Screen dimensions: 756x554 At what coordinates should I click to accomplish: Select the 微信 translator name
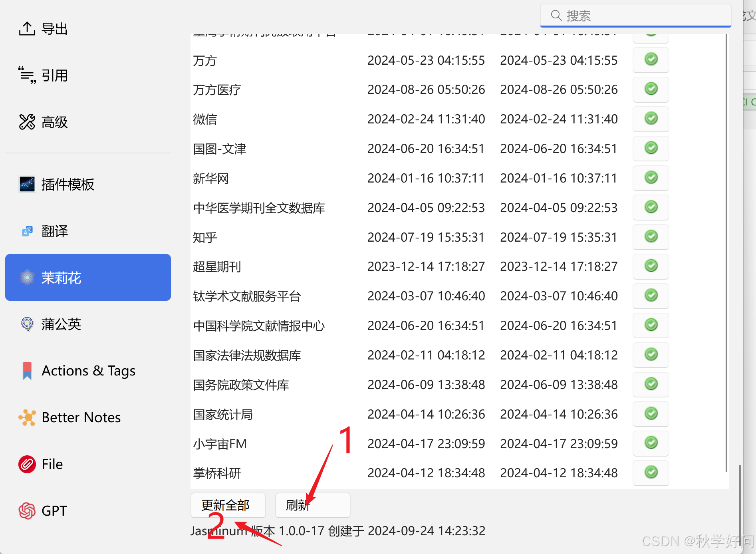[205, 119]
